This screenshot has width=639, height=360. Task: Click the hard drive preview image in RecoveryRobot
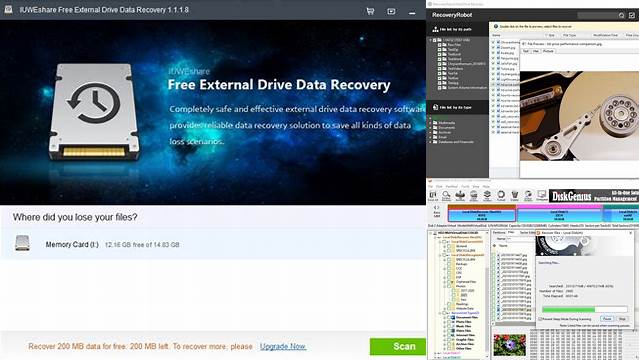pyautogui.click(x=580, y=116)
